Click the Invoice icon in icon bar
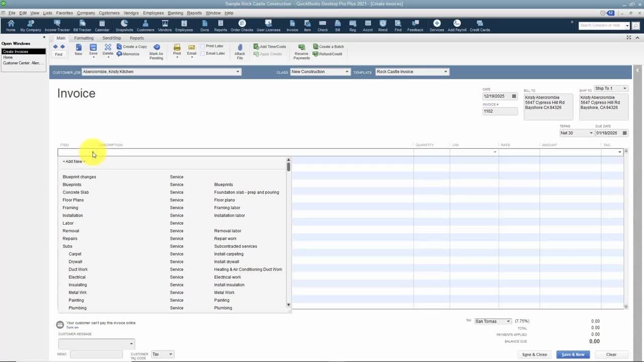644x362 pixels. pyautogui.click(x=292, y=26)
